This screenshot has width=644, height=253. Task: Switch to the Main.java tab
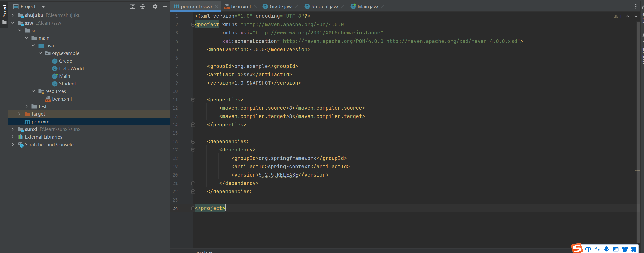point(368,7)
